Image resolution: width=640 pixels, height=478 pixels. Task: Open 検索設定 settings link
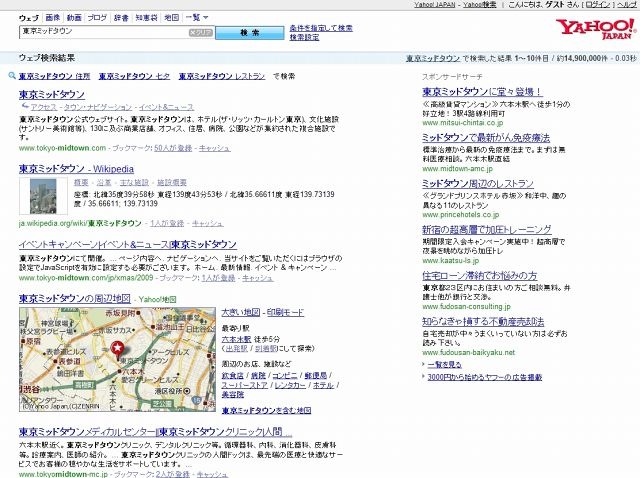[304, 37]
